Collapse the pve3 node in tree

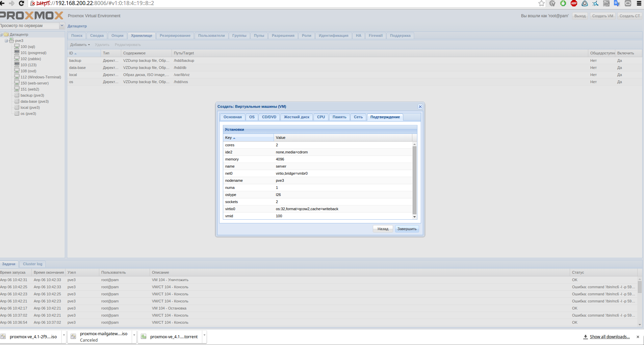pyautogui.click(x=6, y=41)
